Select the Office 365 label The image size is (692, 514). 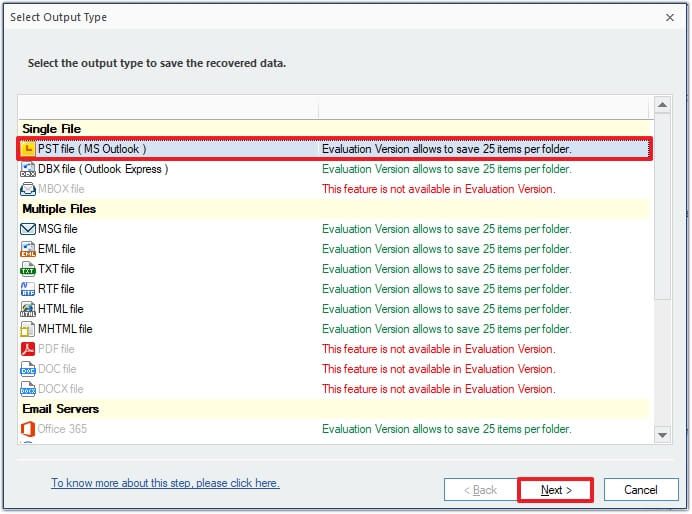[62, 429]
